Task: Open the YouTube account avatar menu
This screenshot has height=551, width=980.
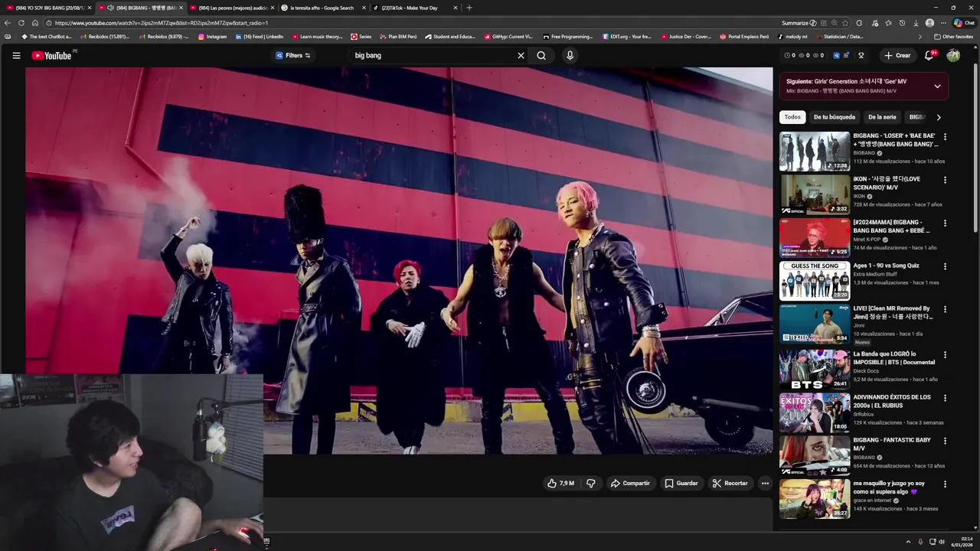Action: click(x=953, y=55)
